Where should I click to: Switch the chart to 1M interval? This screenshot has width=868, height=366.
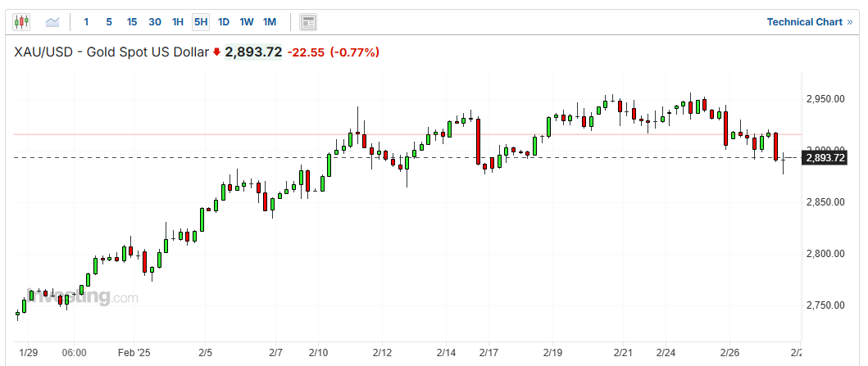(x=270, y=22)
